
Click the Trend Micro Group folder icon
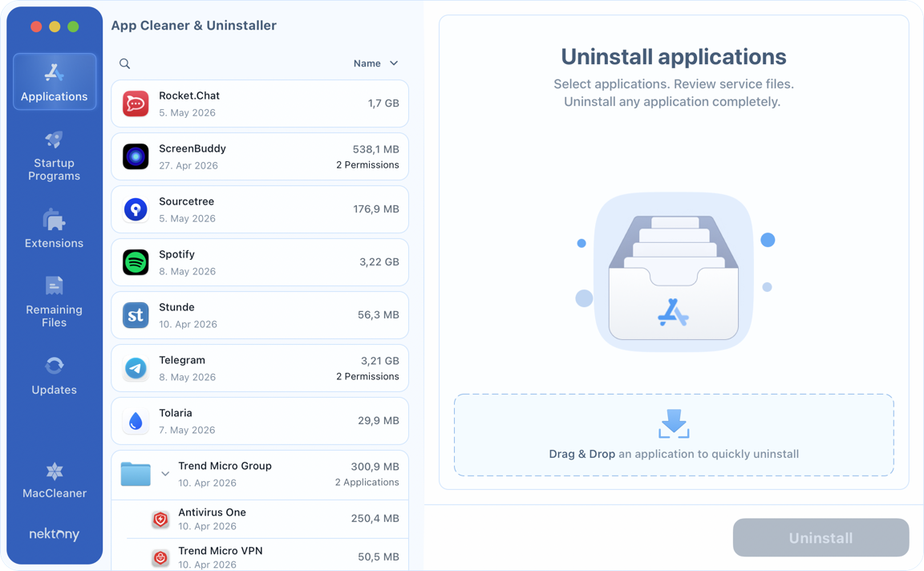tap(136, 474)
